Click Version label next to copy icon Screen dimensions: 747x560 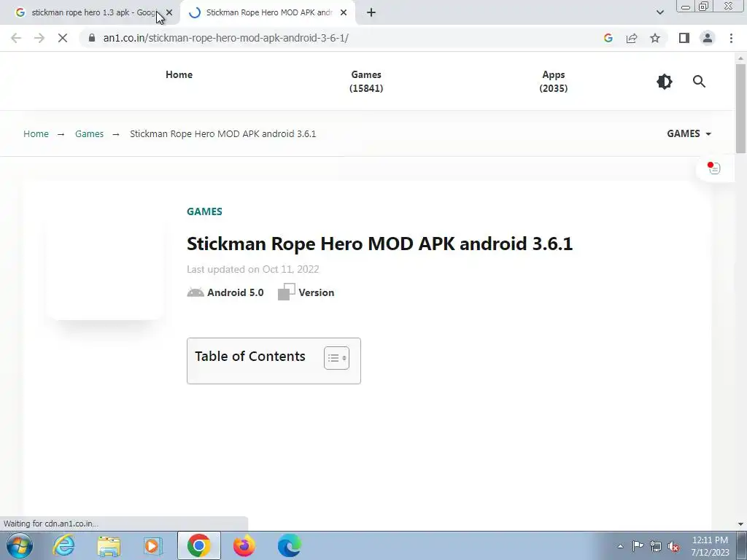[317, 292]
